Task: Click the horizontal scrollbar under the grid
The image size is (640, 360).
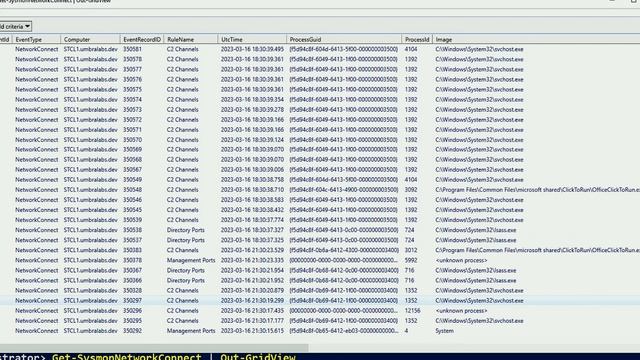Action: point(154,348)
